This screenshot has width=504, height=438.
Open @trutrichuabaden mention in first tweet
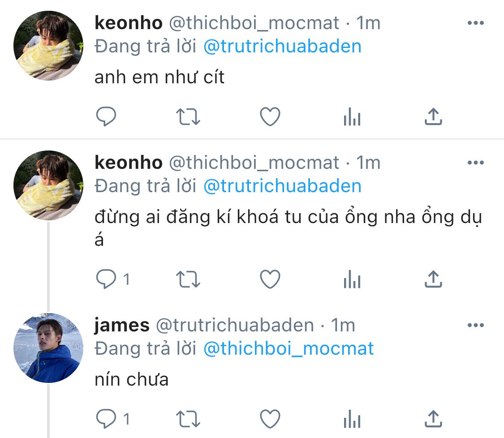[x=283, y=46]
